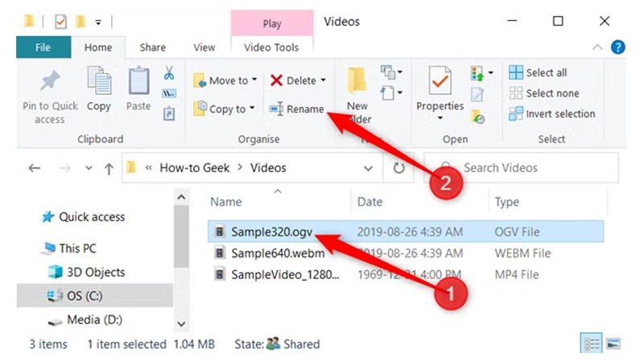Switch to Large icons view layout

613,343
